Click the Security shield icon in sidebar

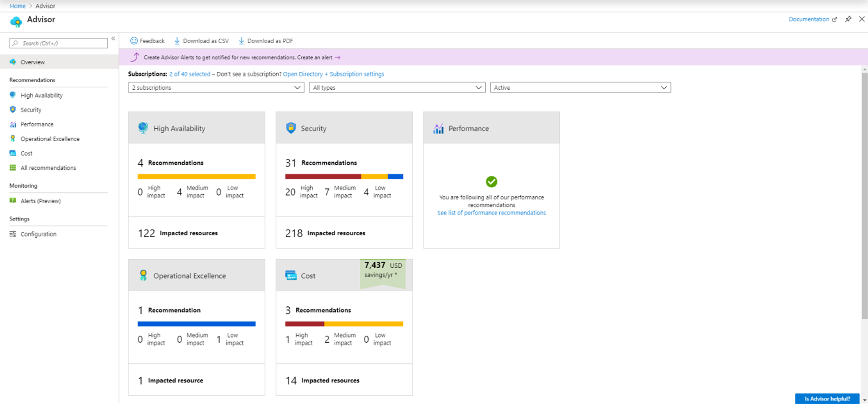[x=13, y=110]
